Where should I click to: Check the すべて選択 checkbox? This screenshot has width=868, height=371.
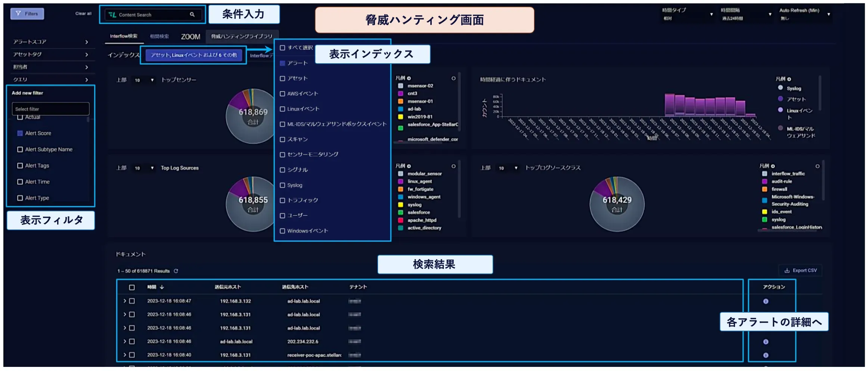coord(283,47)
